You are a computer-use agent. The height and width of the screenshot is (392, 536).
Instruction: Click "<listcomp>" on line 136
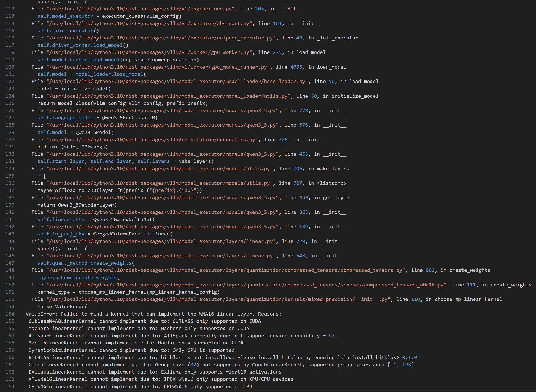point(331,183)
